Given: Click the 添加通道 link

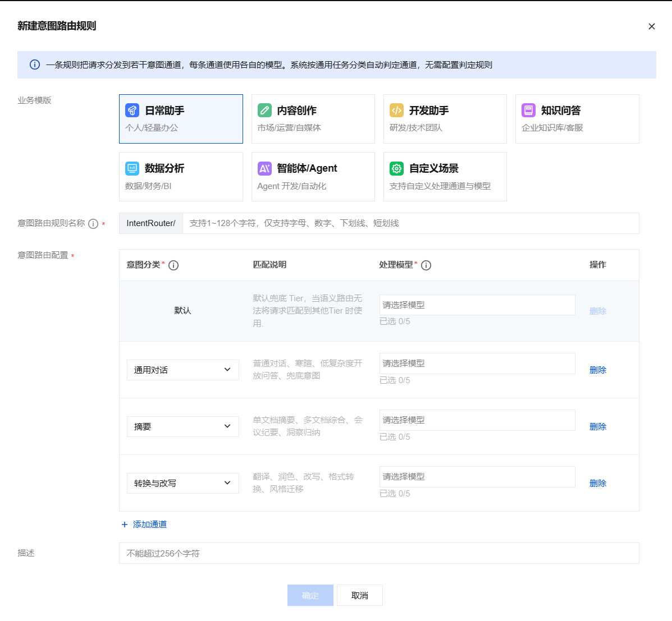Looking at the screenshot, I should 149,525.
